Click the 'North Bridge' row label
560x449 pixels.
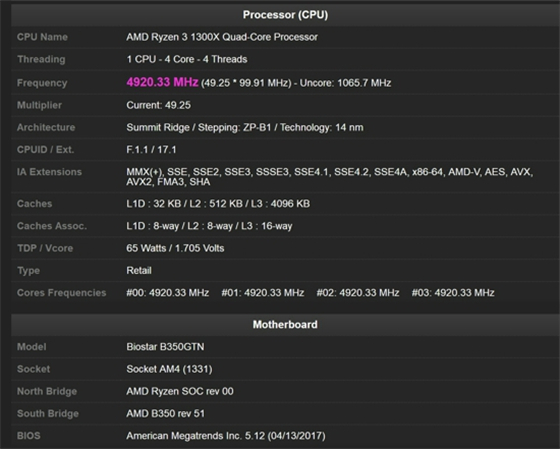click(47, 391)
